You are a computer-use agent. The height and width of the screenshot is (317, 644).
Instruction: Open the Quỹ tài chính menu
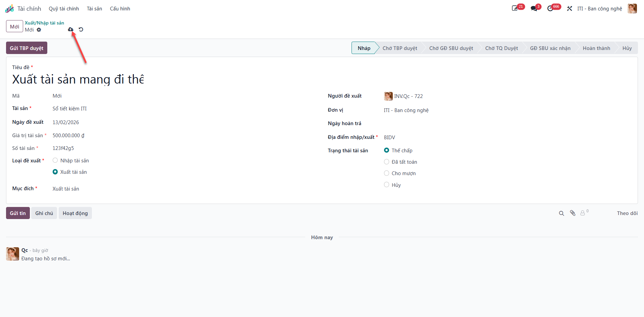point(64,9)
